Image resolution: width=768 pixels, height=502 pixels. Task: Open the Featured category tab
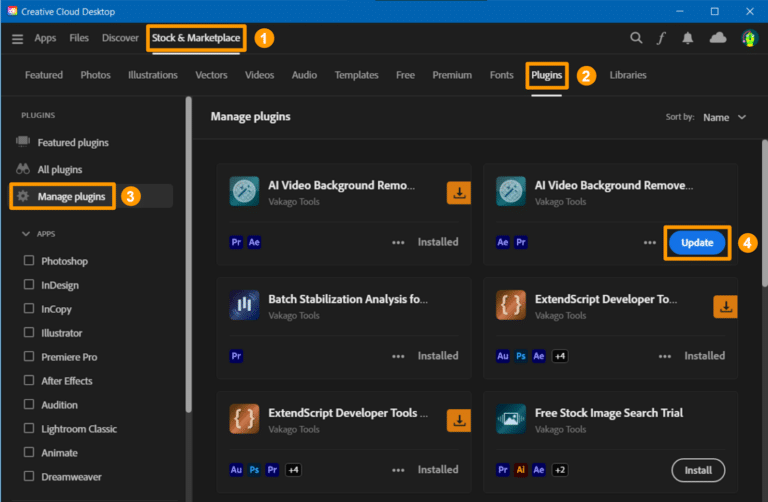[44, 75]
